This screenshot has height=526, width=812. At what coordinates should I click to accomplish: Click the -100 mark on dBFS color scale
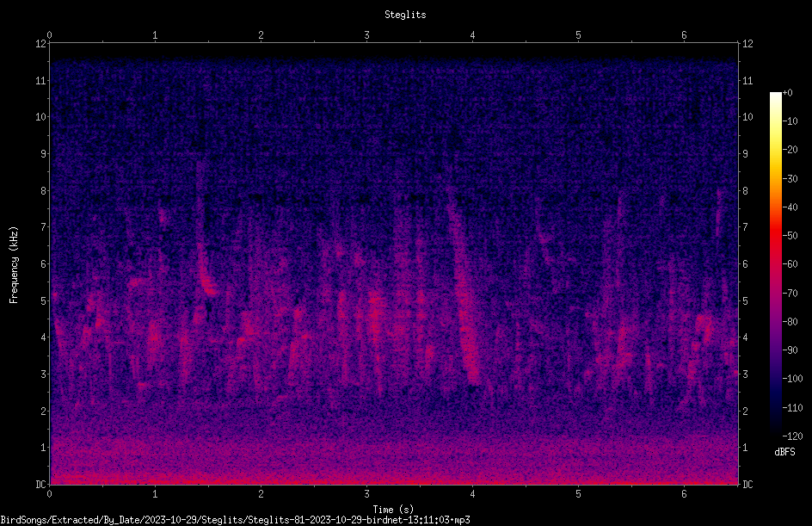[792, 378]
